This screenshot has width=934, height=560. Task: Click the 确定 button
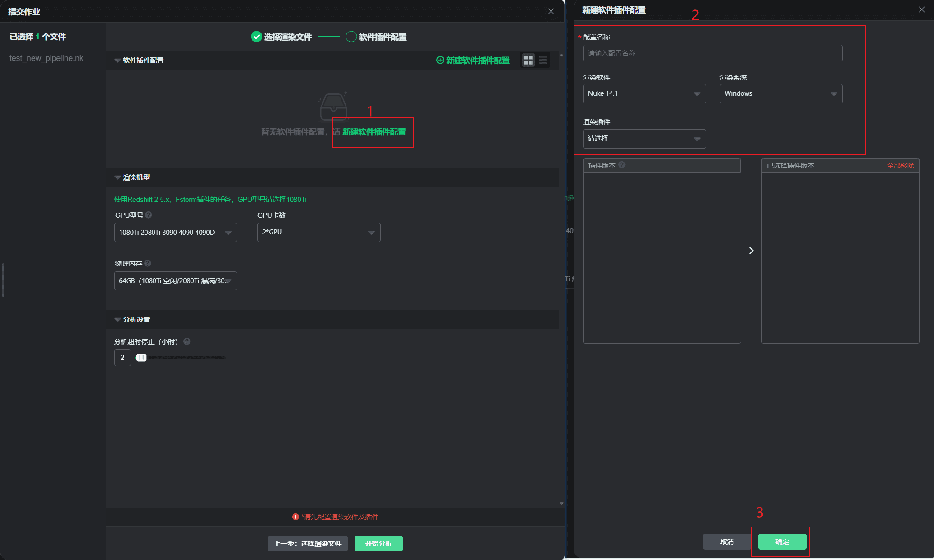tap(782, 541)
